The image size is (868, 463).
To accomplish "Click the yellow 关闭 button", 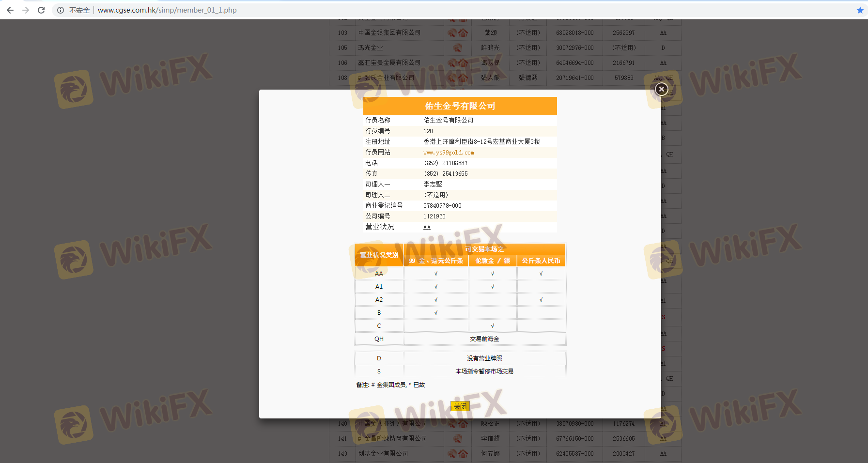I will 460,406.
